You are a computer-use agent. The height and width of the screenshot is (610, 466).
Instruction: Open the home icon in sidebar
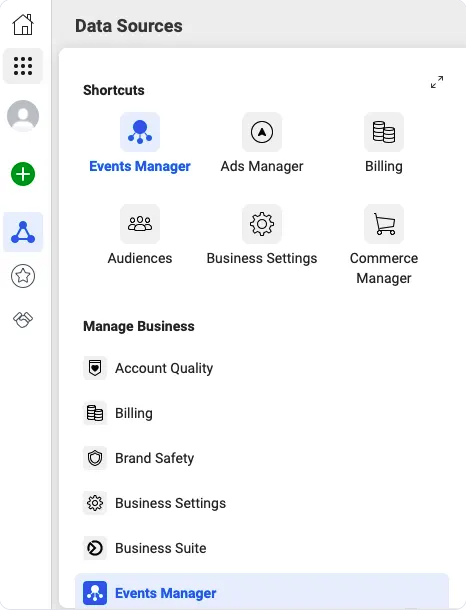(23, 25)
